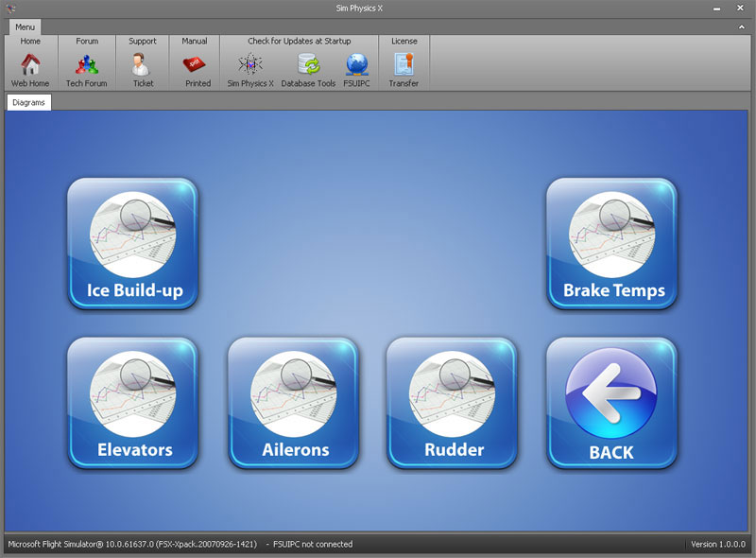Click the 'FSUIPC not connected' status text

tap(313, 544)
